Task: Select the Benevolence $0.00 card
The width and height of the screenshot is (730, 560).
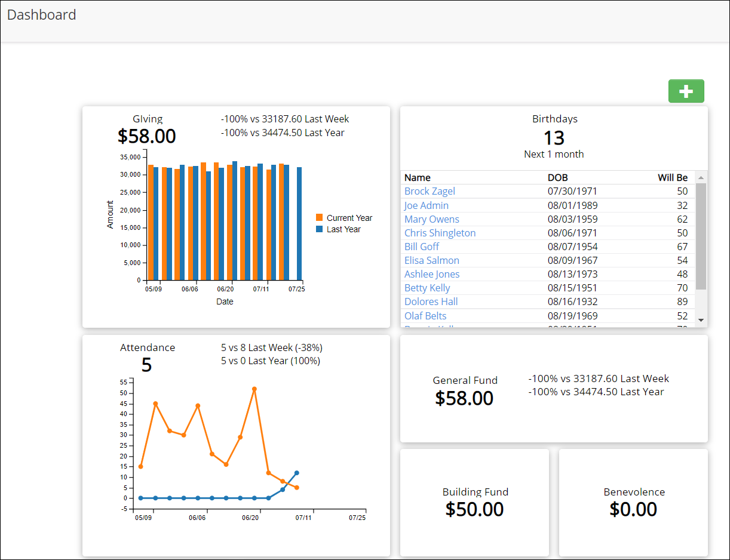Action: 633,503
